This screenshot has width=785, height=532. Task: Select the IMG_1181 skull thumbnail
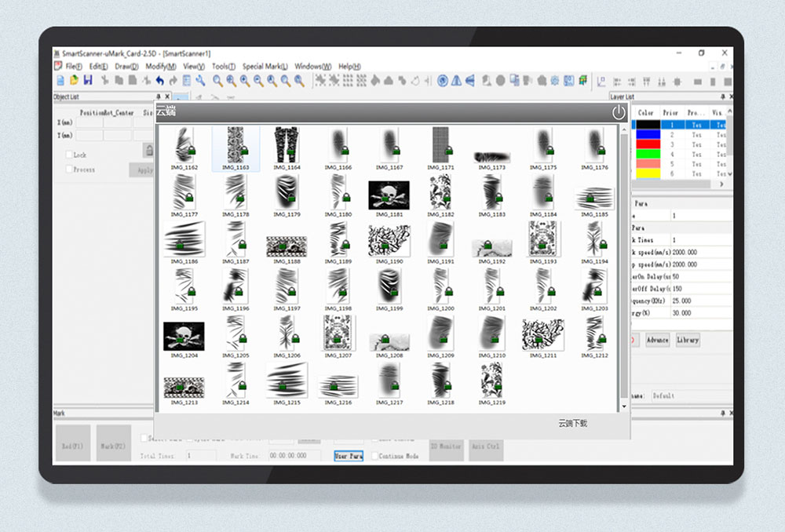(389, 195)
